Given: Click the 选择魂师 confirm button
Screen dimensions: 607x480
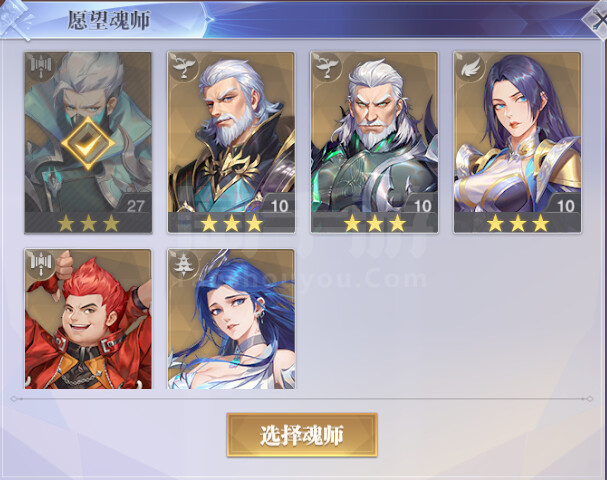Looking at the screenshot, I should click(x=302, y=435).
